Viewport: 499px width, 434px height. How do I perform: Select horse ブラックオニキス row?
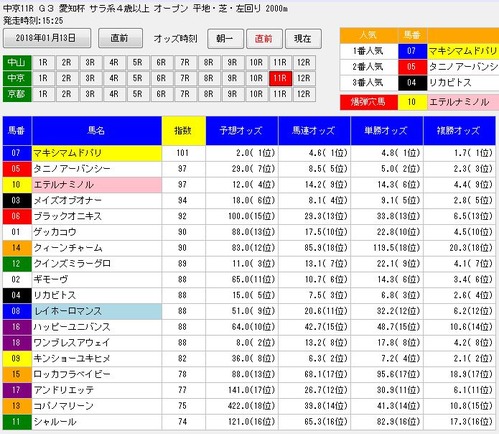click(x=249, y=216)
